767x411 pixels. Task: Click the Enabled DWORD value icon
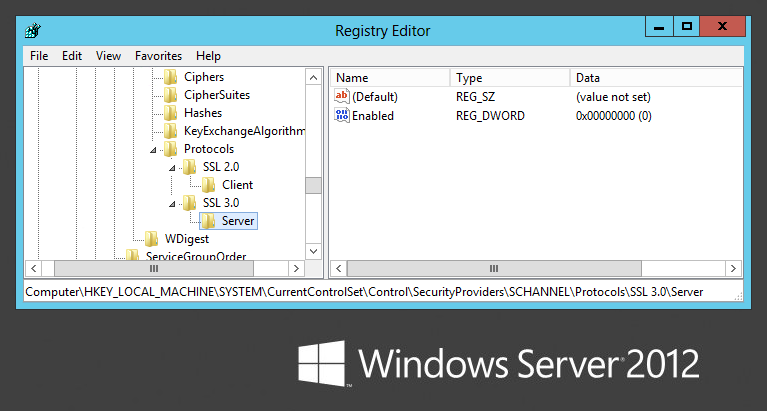point(342,115)
